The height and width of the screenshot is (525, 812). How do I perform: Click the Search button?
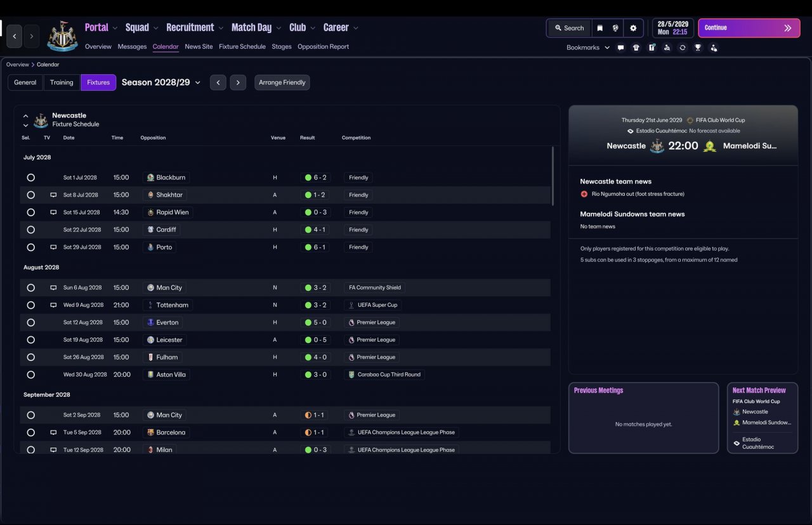tap(569, 28)
